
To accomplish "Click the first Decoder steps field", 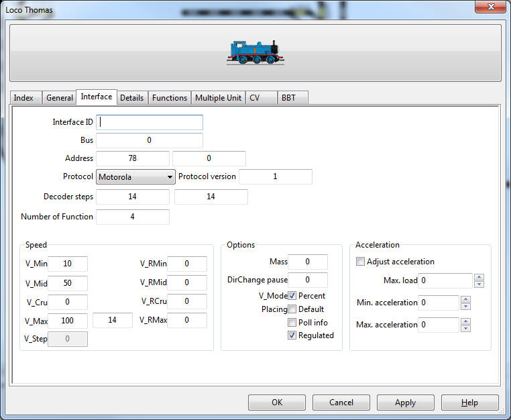I will tap(133, 197).
